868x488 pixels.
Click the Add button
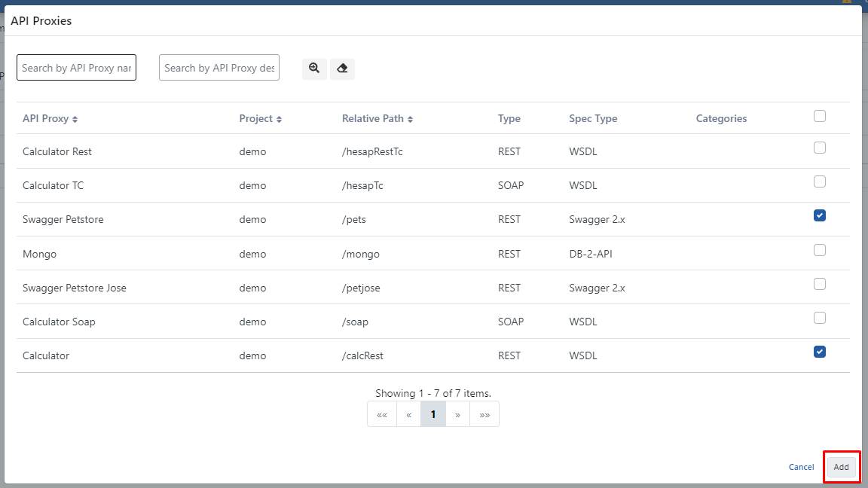[x=841, y=467]
